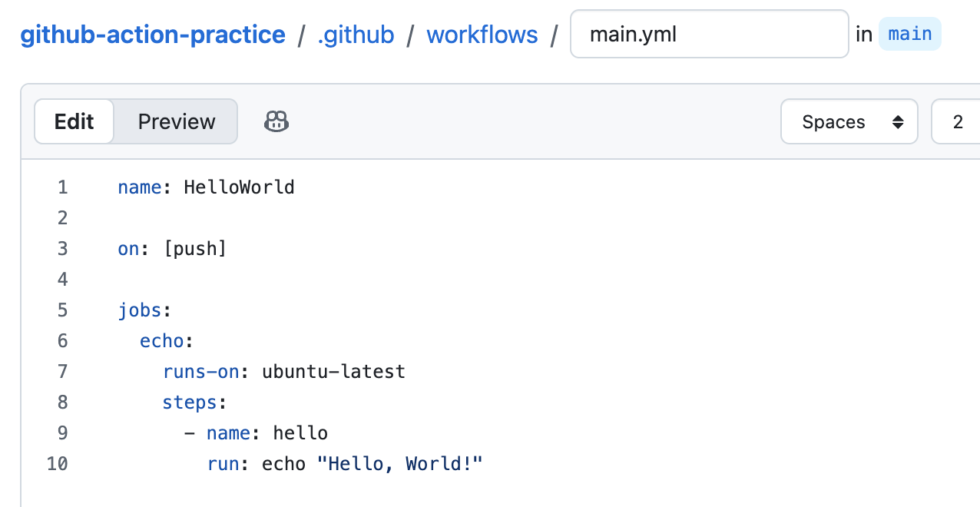Click the main branch label

[910, 35]
